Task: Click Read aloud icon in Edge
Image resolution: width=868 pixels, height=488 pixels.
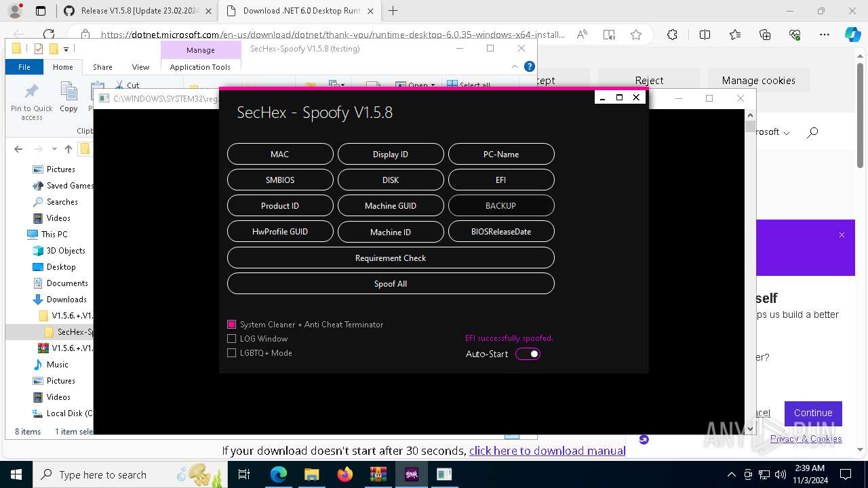Action: pos(582,35)
